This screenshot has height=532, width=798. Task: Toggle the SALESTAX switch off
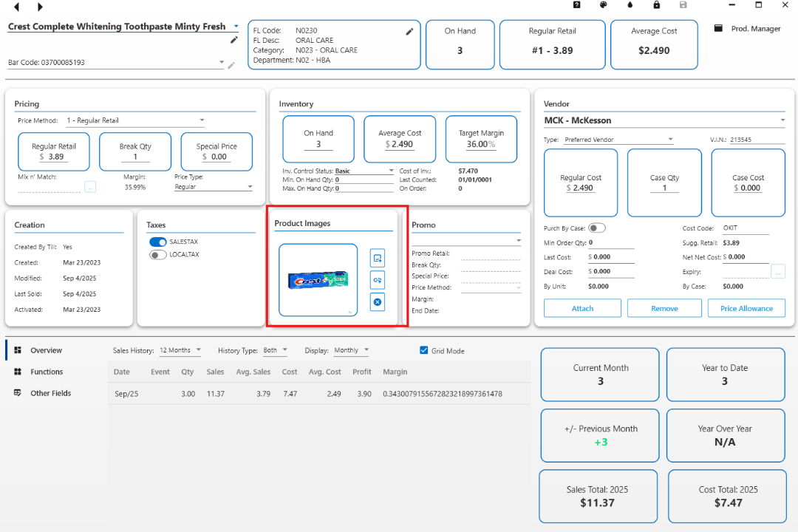tap(158, 242)
